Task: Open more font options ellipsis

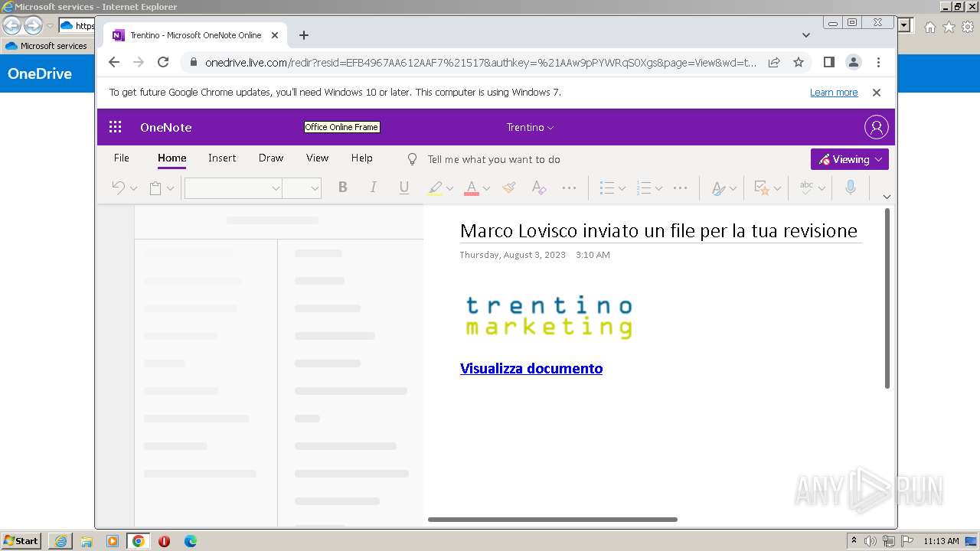Action: point(569,187)
